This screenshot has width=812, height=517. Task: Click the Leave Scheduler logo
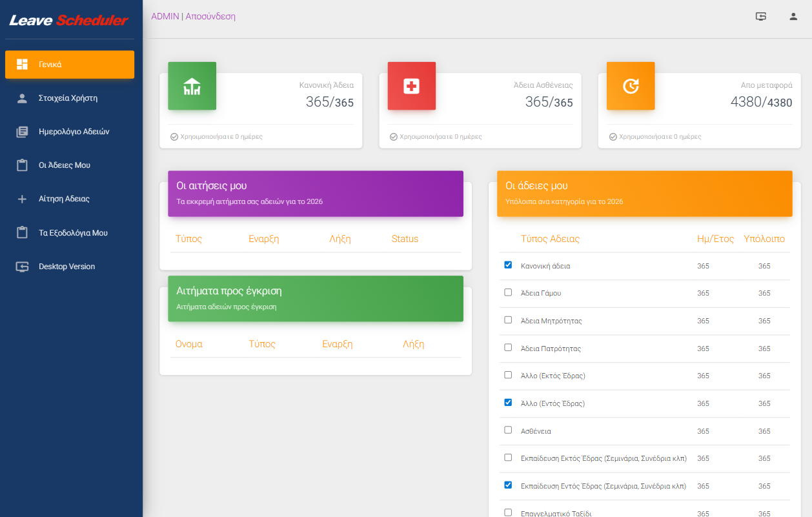pos(69,21)
